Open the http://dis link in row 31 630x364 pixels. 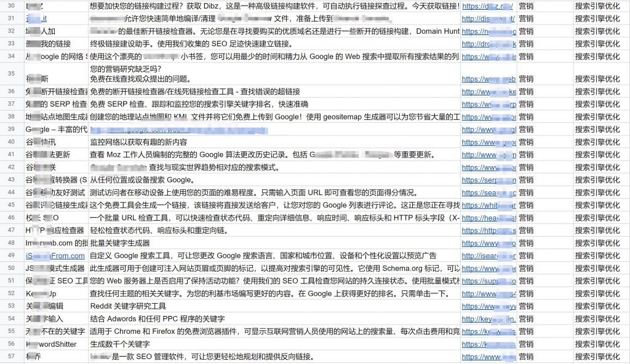(488, 18)
